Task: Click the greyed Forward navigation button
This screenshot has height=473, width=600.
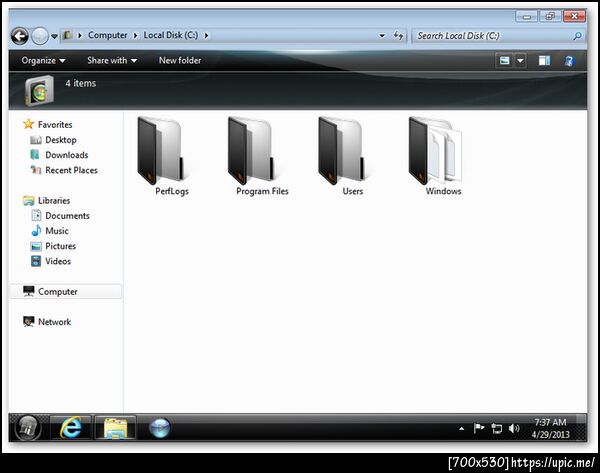Action: pos(40,36)
